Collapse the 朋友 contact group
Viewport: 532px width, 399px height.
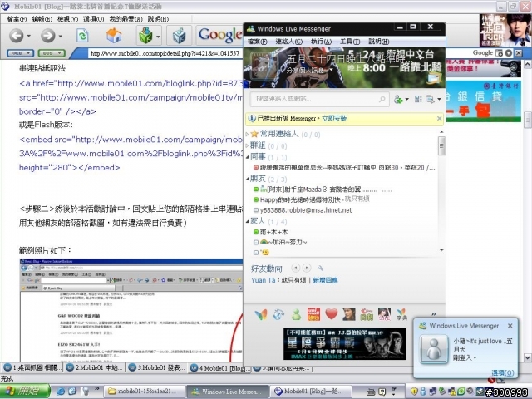248,179
